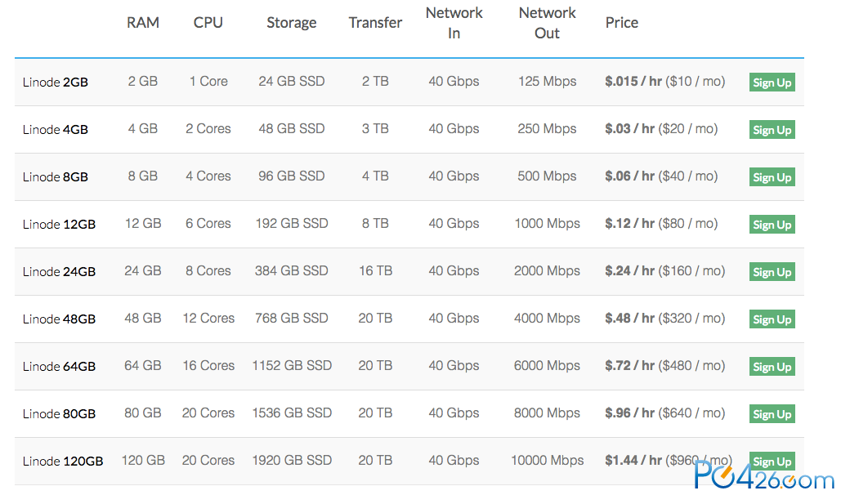Screen dimensions: 850x504
Task: Click Sign Up for the Linode 4GB plan
Action: pyautogui.click(x=772, y=130)
